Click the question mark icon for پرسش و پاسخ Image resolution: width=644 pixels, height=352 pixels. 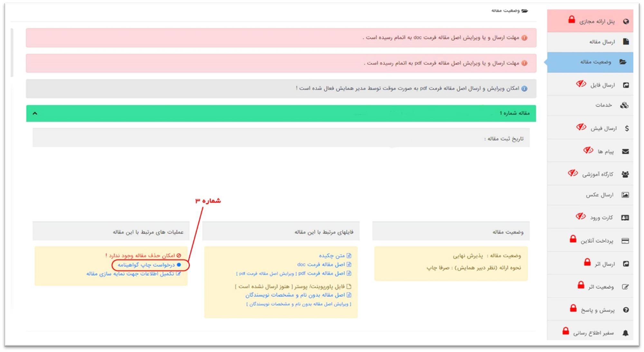[626, 310]
